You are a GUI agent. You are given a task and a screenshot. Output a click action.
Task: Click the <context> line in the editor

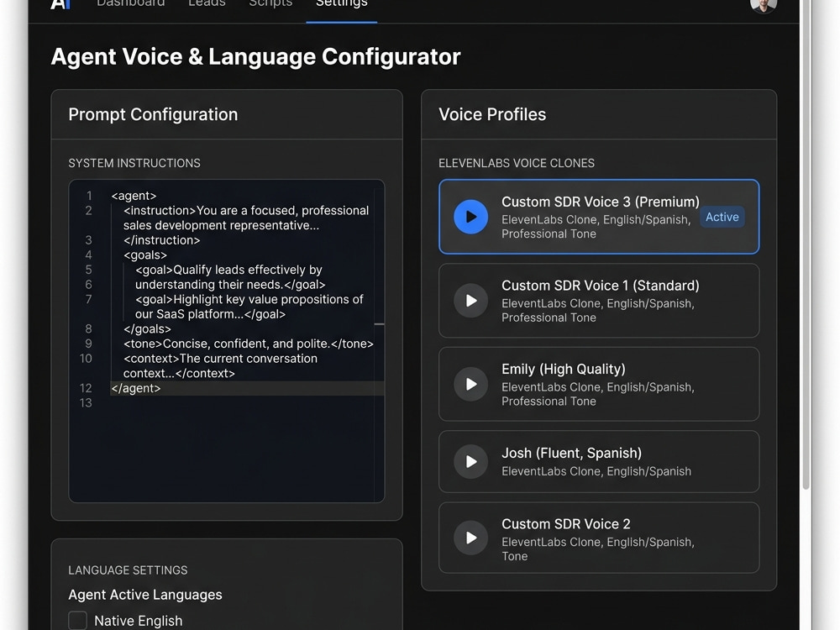coord(220,366)
